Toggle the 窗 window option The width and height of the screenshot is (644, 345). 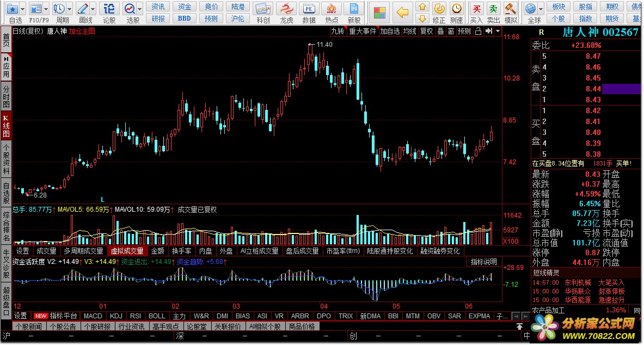(451, 31)
